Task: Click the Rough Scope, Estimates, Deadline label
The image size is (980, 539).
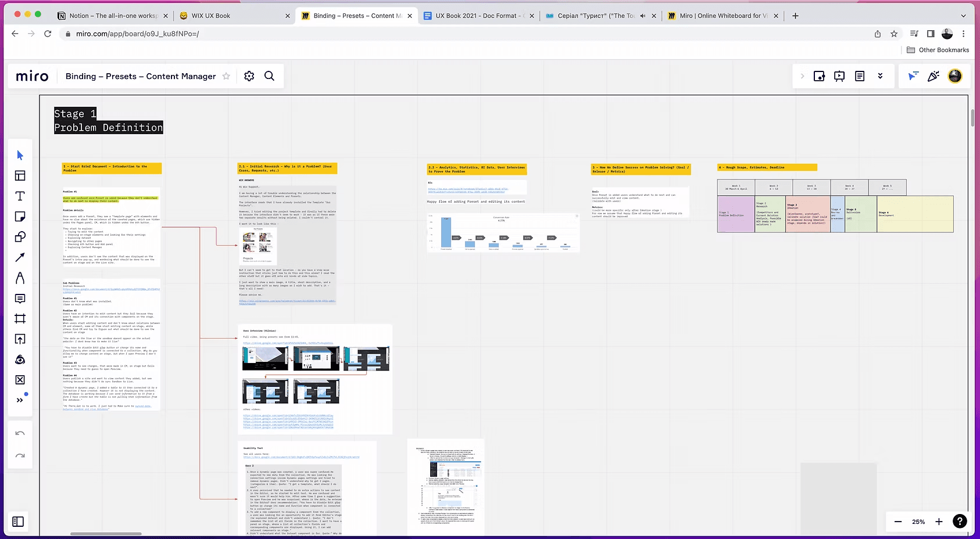Action: (x=767, y=167)
